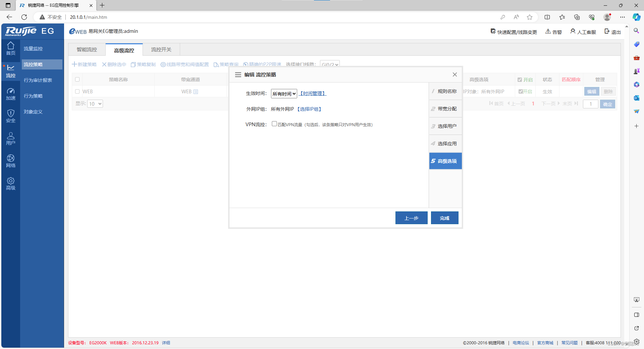This screenshot has width=644, height=349.
Task: Click 删除选中 toolbar button
Action: (x=114, y=64)
